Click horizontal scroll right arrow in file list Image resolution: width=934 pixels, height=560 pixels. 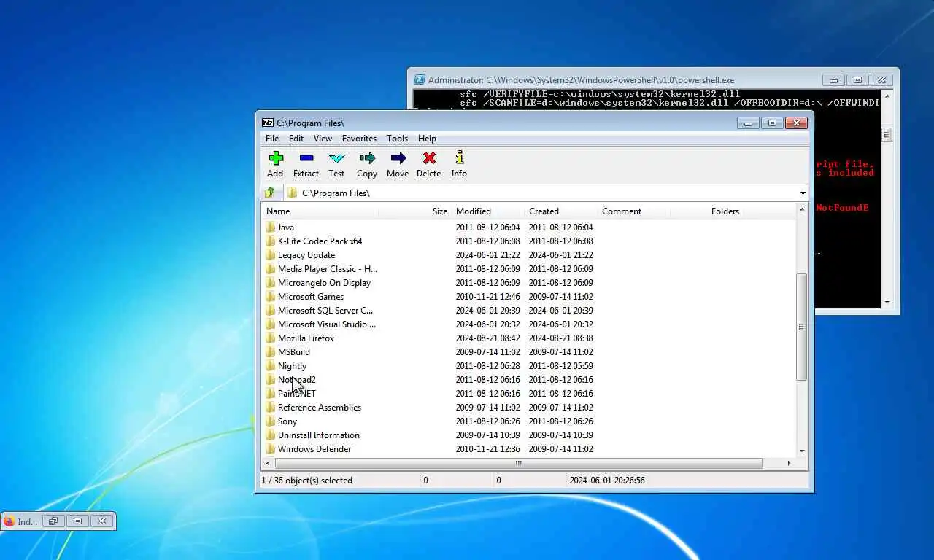coord(789,463)
